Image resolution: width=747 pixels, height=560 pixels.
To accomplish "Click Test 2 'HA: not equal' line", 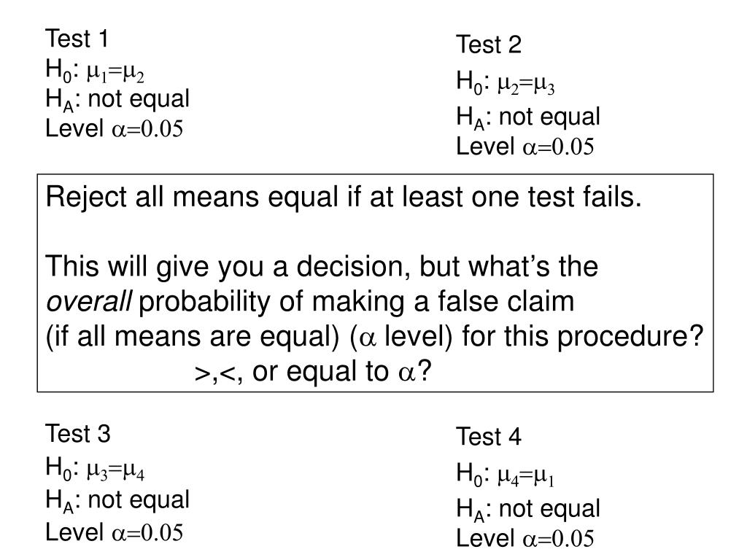I will (x=528, y=117).
